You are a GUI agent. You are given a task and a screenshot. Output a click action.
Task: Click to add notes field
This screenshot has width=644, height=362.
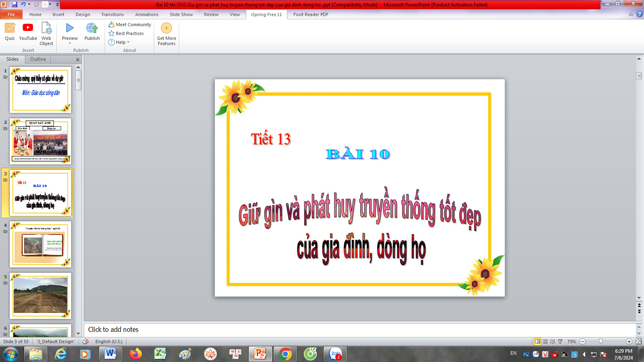click(360, 329)
